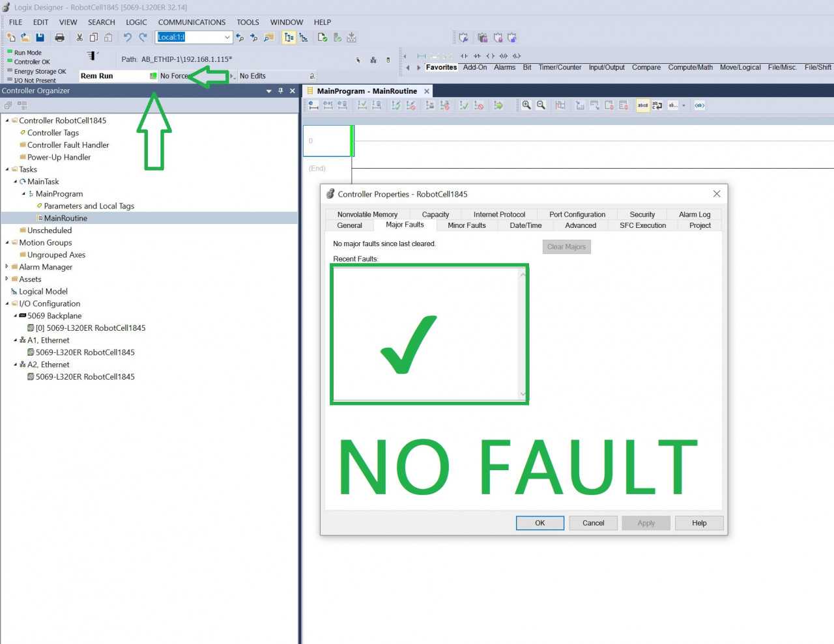The height and width of the screenshot is (644, 834).
Task: Open the COMMUNICATIONS menu
Action: point(192,22)
